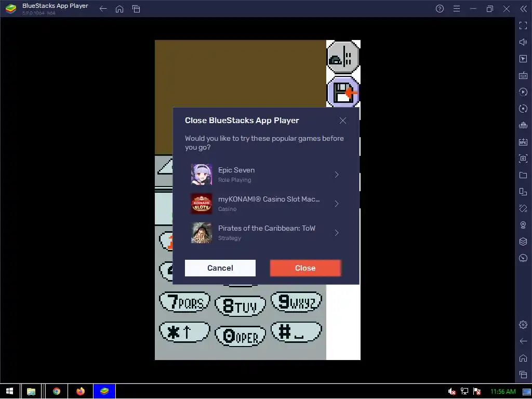Screen dimensions: 532x399
Task: Click the Pirates of the Caribbean thumbnail
Action: point(202,233)
